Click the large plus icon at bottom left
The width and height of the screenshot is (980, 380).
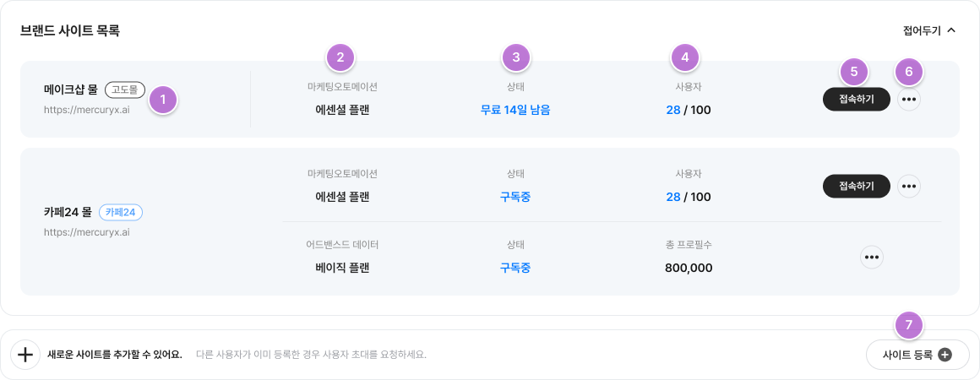[25, 355]
